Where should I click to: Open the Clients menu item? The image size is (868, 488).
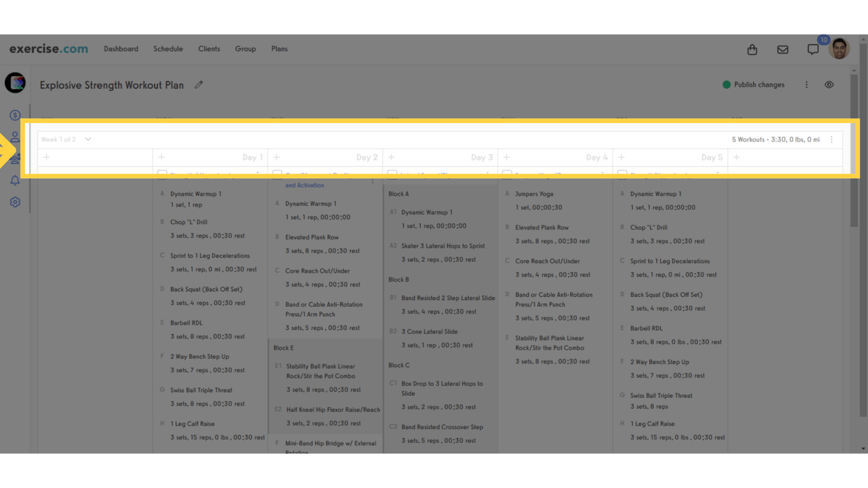coord(209,49)
